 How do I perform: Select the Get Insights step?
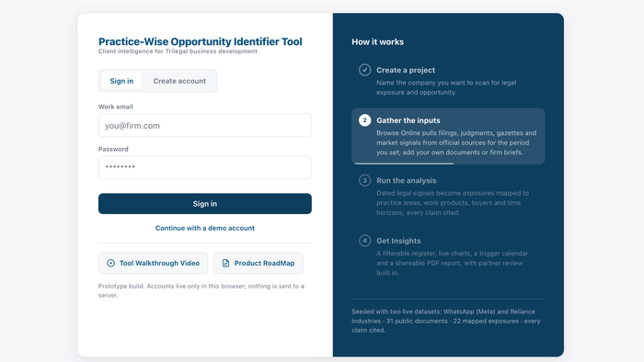[448, 256]
